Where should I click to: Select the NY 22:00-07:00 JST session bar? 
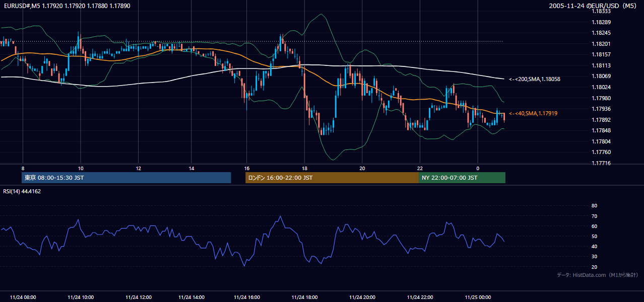(462, 178)
